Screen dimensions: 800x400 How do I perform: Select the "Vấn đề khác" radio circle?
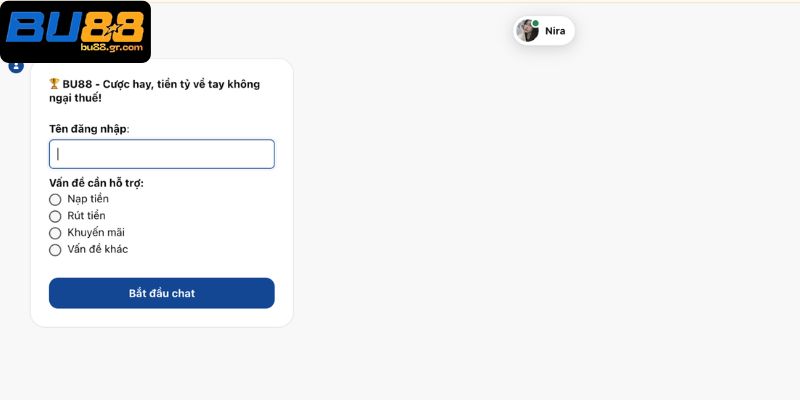click(55, 250)
